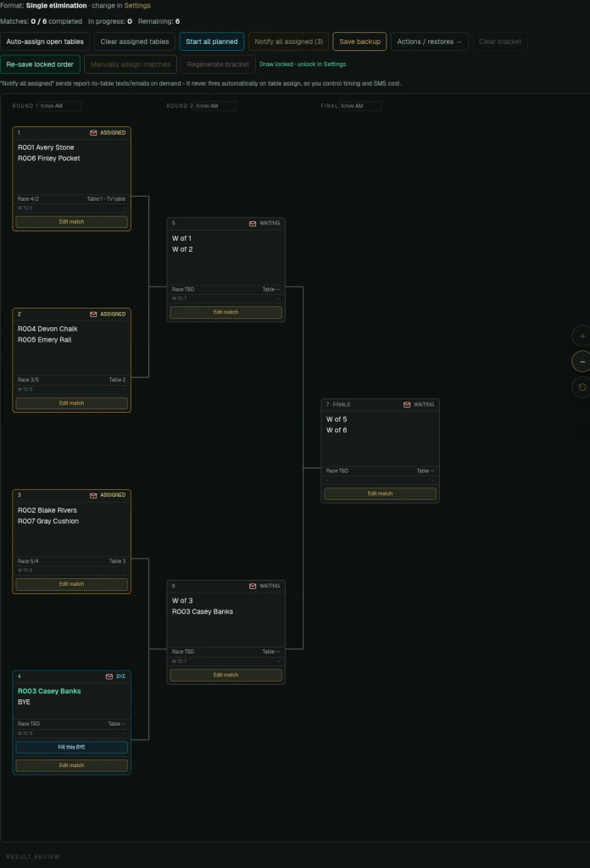Click Save backup button
Image resolution: width=590 pixels, height=868 pixels.
coord(359,42)
